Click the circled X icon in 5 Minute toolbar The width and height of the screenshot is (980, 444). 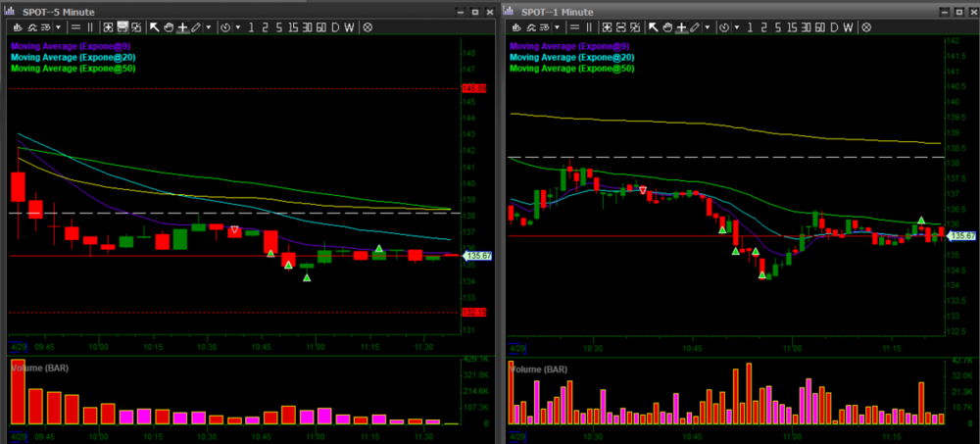point(368,27)
